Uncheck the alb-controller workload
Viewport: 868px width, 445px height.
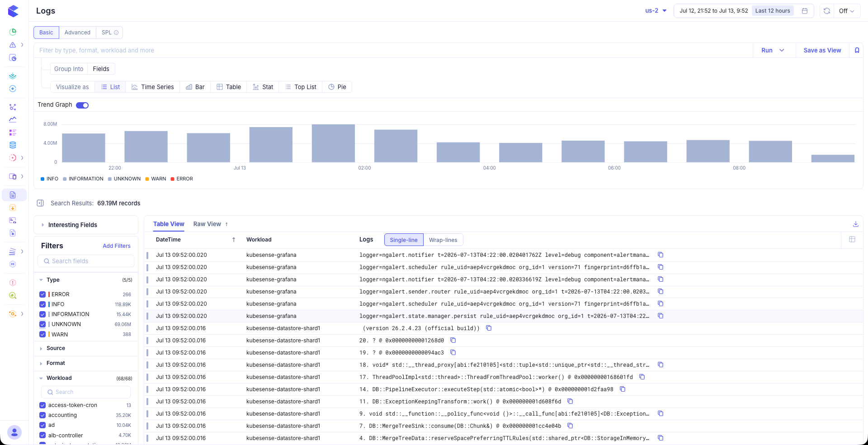[42, 435]
